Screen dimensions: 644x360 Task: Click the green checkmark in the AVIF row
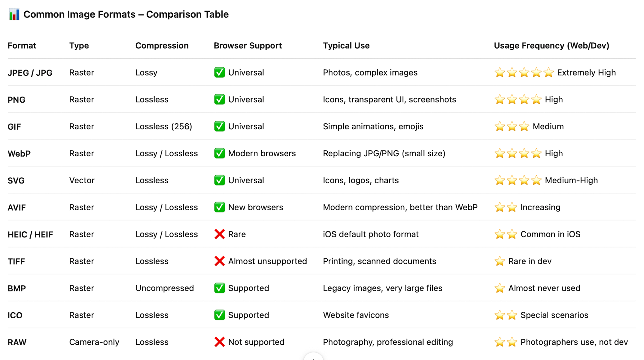[x=219, y=207]
